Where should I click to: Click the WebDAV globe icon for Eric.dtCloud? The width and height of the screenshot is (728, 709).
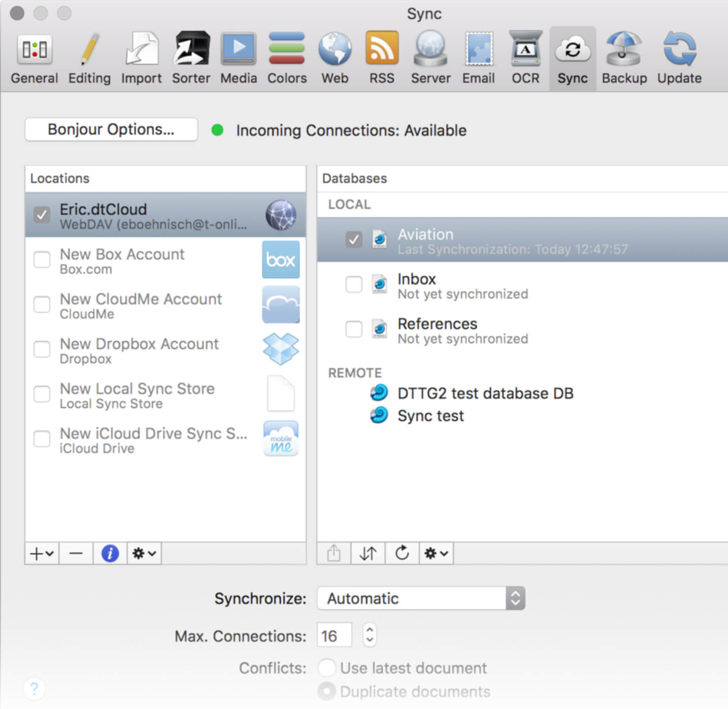[x=281, y=215]
